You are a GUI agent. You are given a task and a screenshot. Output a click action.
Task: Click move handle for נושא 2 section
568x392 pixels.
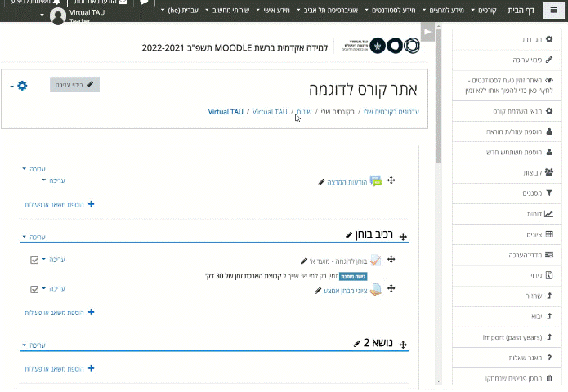click(403, 345)
